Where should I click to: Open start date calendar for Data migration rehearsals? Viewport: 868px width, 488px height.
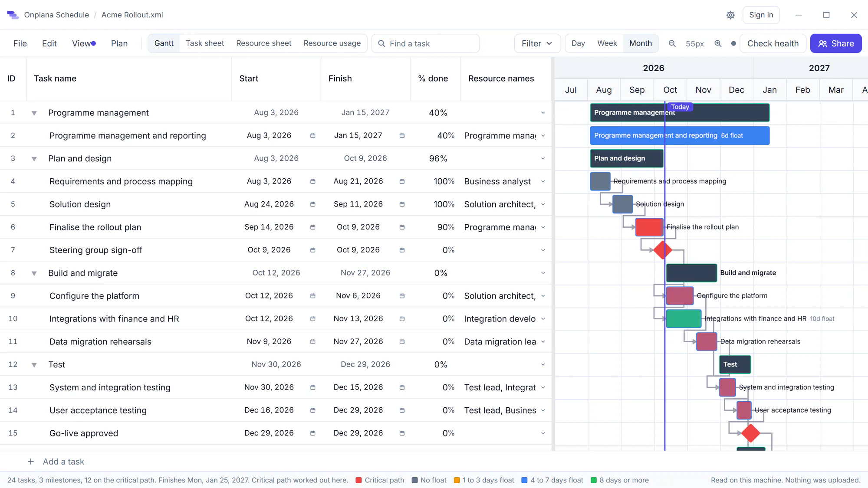pos(312,342)
